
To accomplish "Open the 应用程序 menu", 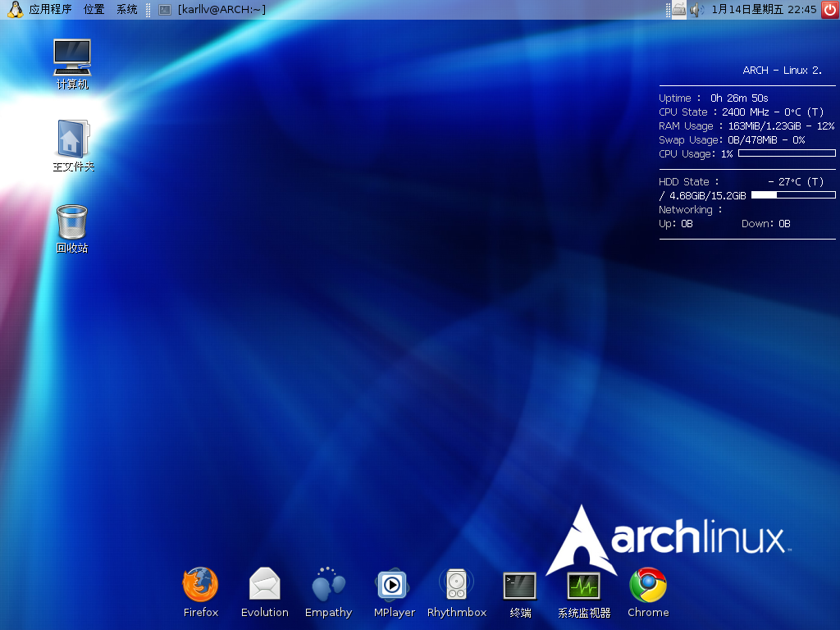I will (x=50, y=9).
